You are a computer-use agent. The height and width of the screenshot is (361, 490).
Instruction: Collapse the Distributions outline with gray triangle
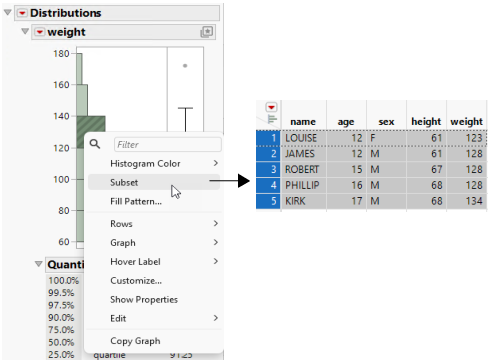pyautogui.click(x=8, y=13)
